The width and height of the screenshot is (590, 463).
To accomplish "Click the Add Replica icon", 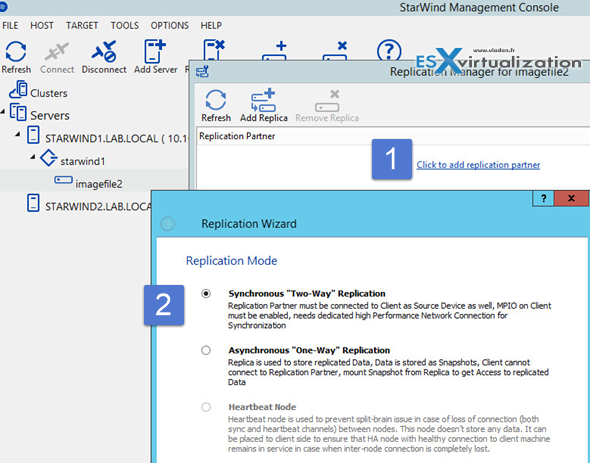I will coord(263,100).
